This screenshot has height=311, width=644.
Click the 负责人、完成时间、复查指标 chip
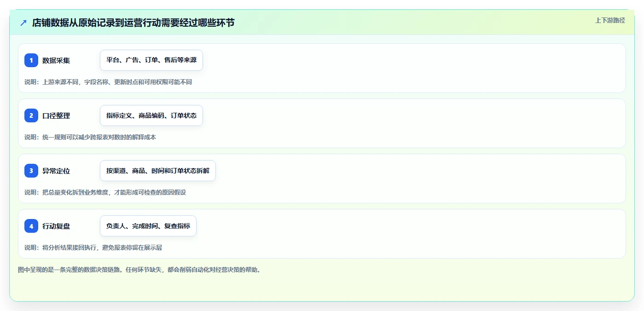pos(148,226)
